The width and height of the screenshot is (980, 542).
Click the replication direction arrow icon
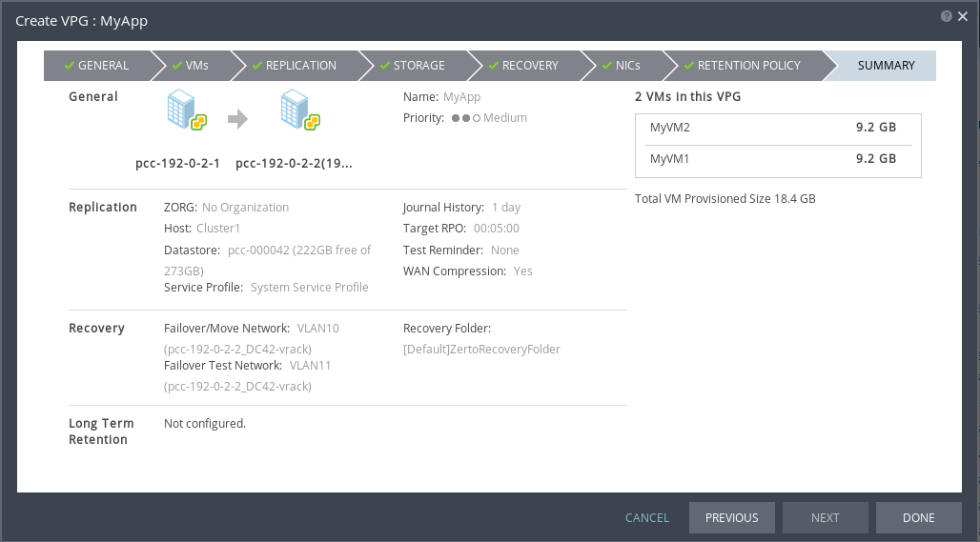tap(237, 118)
